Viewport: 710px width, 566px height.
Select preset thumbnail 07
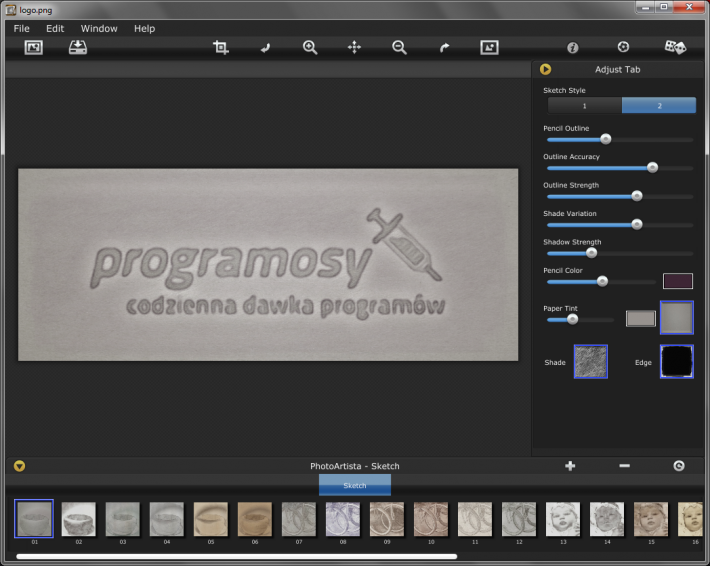pyautogui.click(x=298, y=519)
